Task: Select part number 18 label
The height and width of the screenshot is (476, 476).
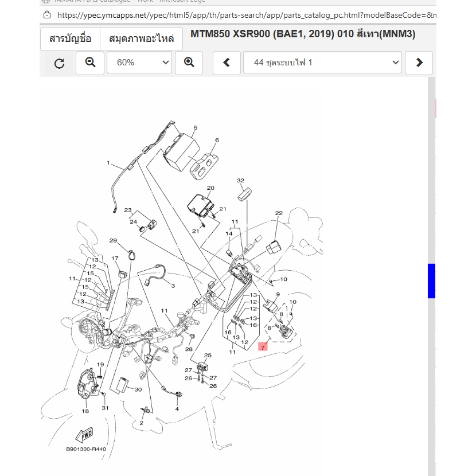Action: [85, 411]
